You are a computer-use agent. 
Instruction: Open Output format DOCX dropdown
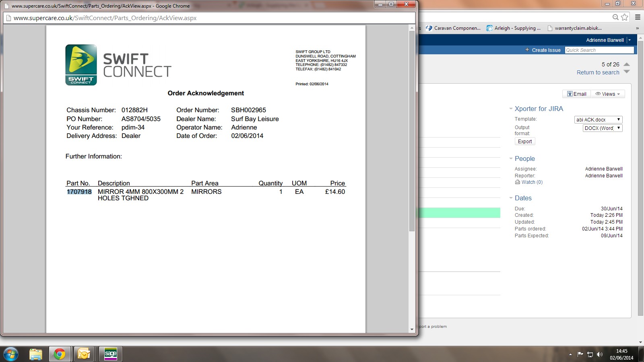coord(603,128)
